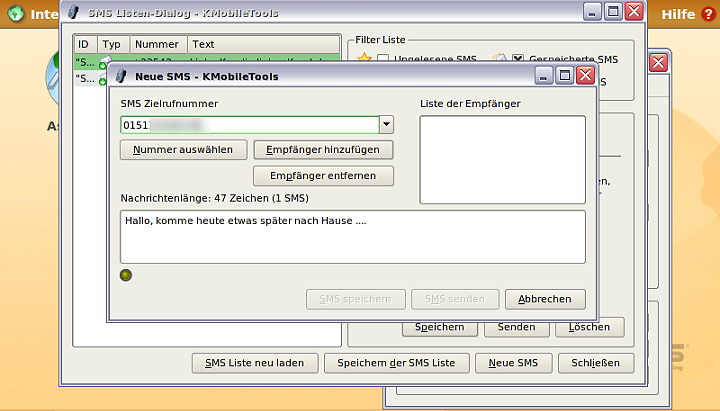Open the SMS Zielrufnummer dropdown arrow

(x=386, y=124)
